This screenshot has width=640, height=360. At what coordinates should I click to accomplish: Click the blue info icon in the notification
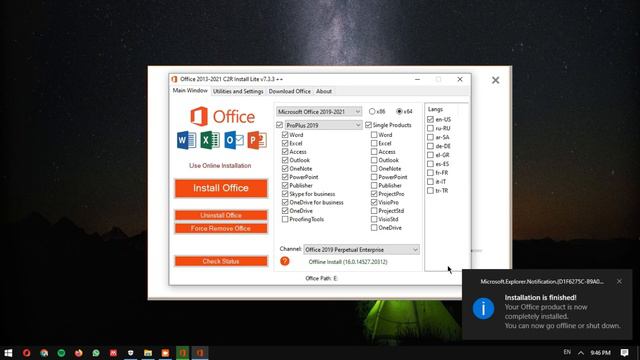pyautogui.click(x=483, y=309)
